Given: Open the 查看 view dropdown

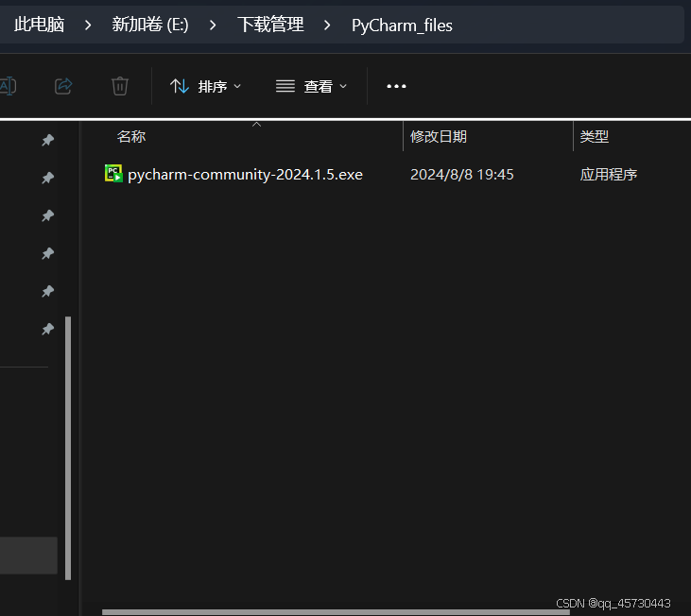Looking at the screenshot, I should click(311, 86).
